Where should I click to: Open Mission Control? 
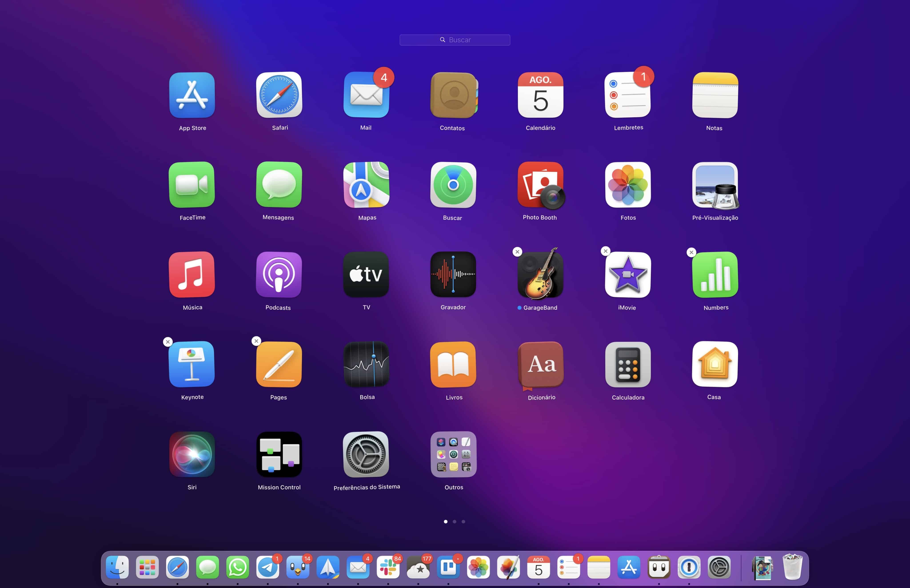click(279, 454)
